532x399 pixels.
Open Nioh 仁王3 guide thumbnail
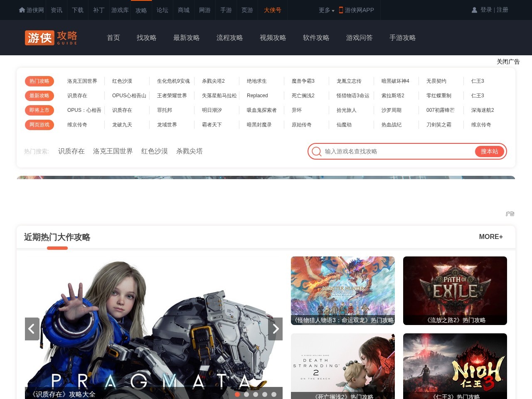click(455, 366)
